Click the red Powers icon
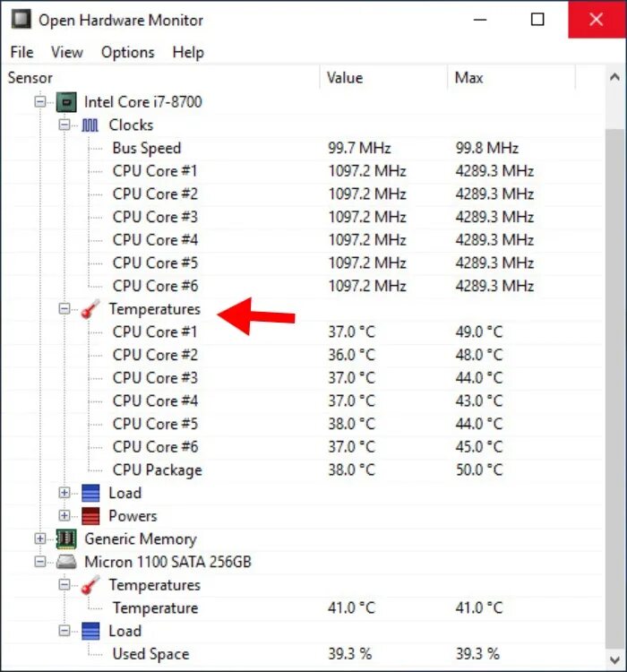 point(90,516)
